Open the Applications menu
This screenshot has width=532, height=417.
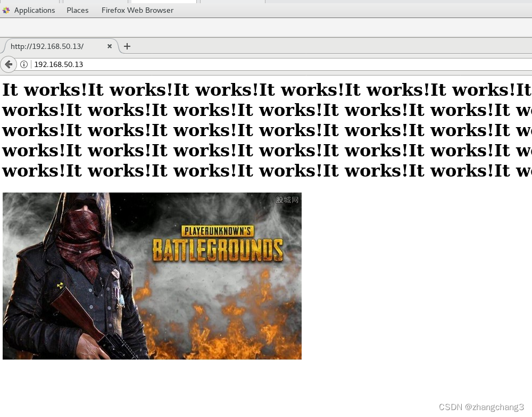pos(34,10)
